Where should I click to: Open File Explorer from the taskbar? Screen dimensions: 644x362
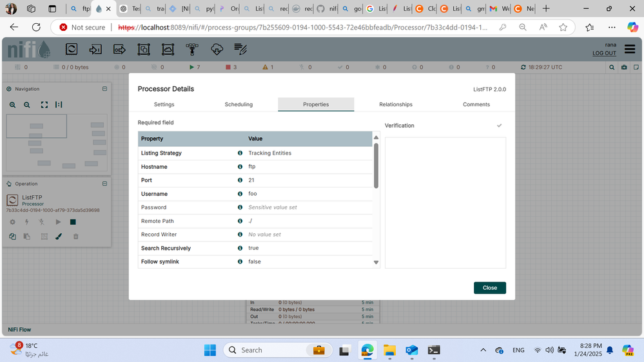click(x=389, y=350)
